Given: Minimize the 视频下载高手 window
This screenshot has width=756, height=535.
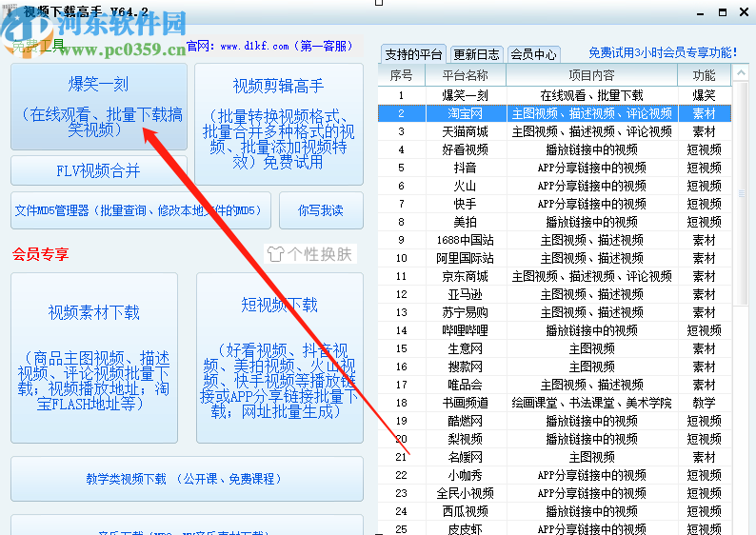Looking at the screenshot, I should click(x=701, y=13).
